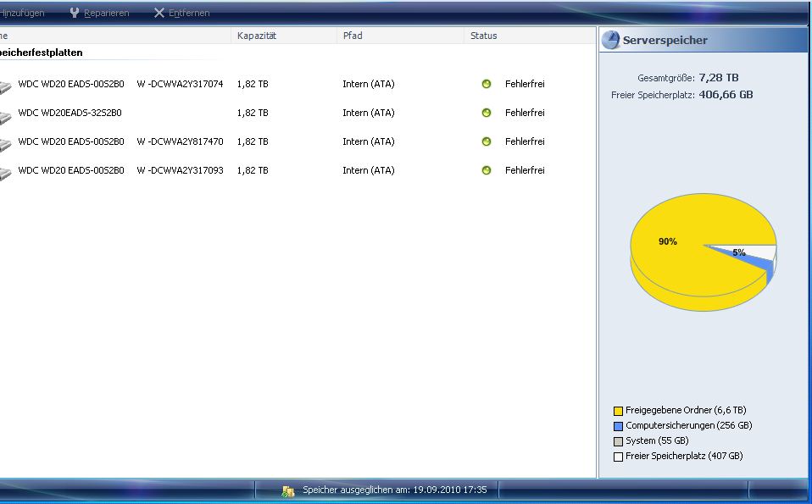Click the storage balance status bar icon
Screen dimensions: 812x504
point(288,491)
